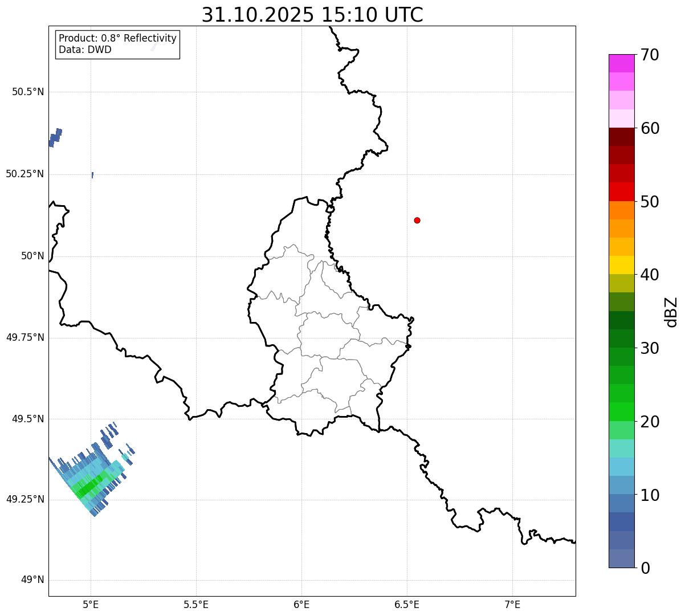Screen dimensions: 685x616
Task: Click the latitude label "50.25°N"
Action: tap(25, 174)
